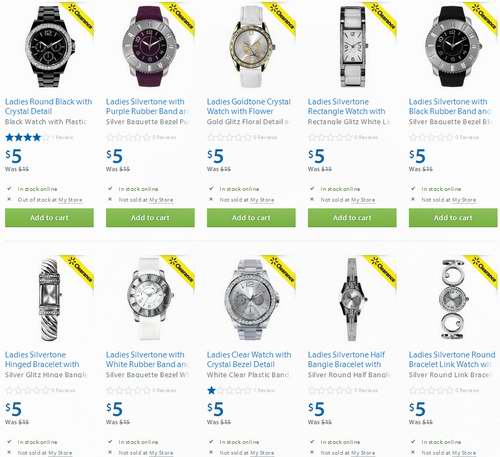Open the Ladies Goldtone Crystal Watch with Flower link
Screen dimensions: 500x457
tap(249, 106)
